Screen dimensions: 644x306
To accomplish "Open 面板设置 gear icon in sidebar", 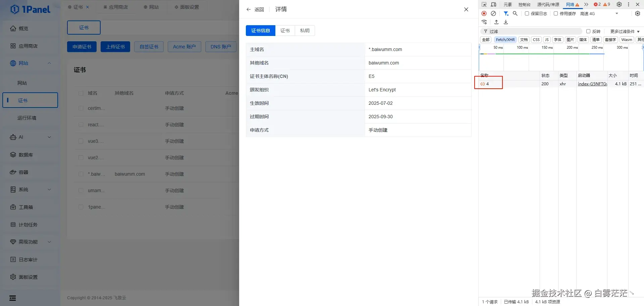I will tap(13, 277).
